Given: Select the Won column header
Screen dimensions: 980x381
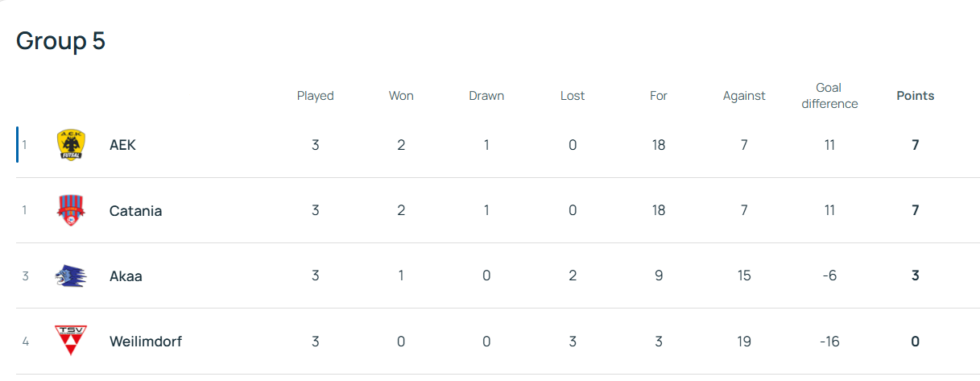Looking at the screenshot, I should pos(401,96).
